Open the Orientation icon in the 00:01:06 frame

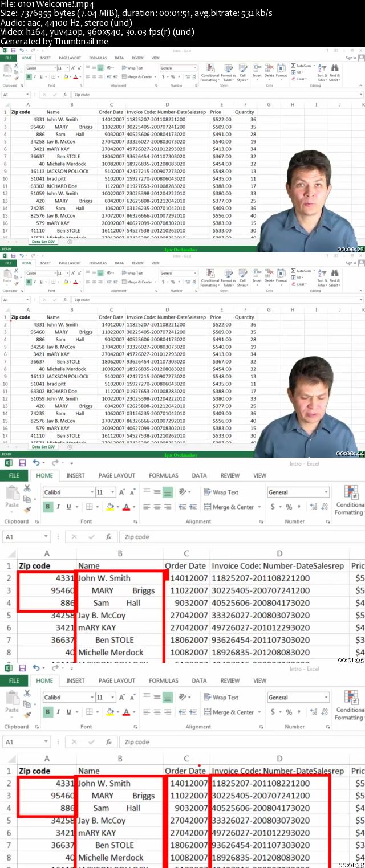pos(184,492)
